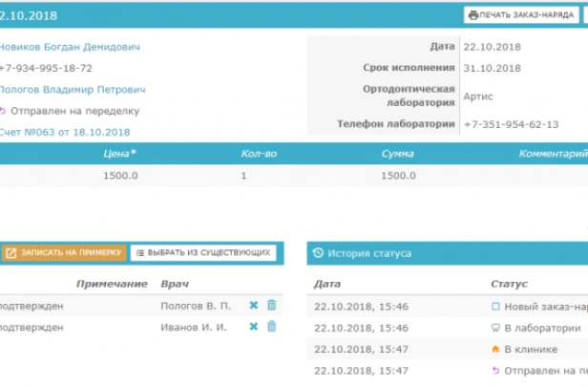Click the Сумма column header
This screenshot has width=588, height=387.
pyautogui.click(x=397, y=153)
